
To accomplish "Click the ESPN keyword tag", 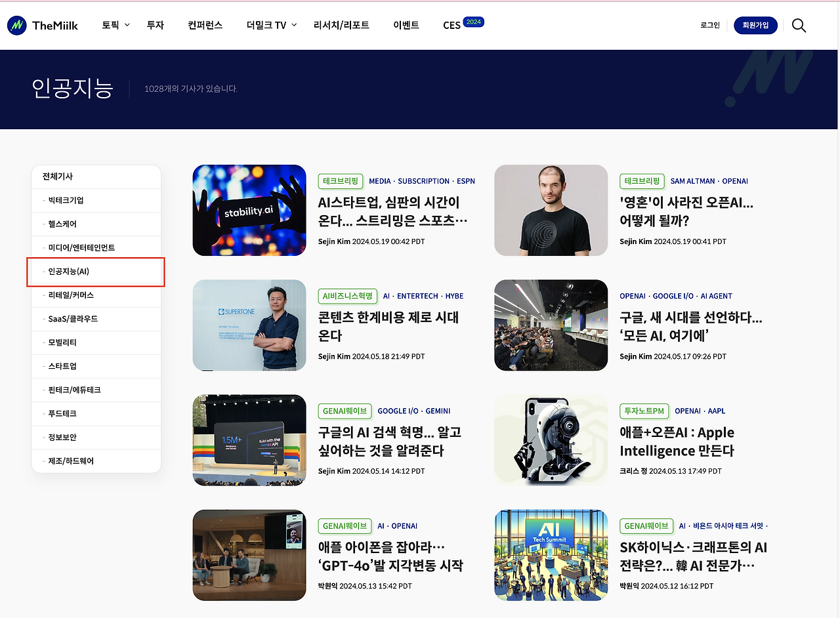I will [x=466, y=181].
